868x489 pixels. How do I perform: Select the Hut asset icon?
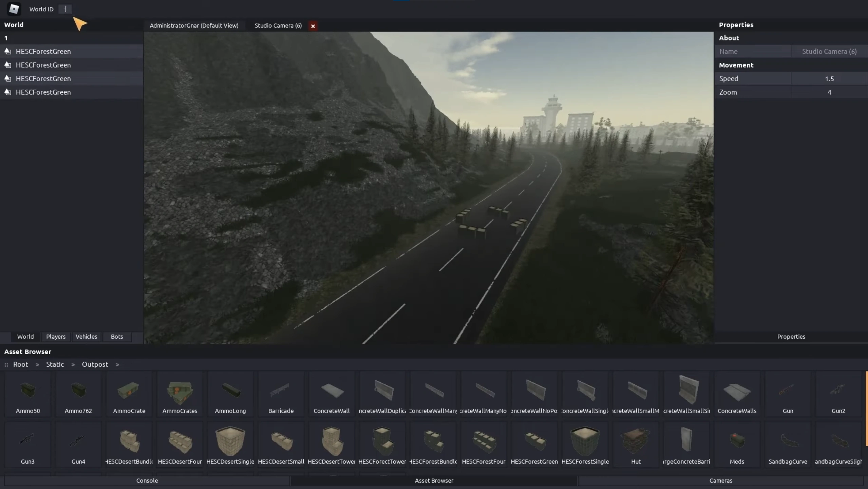point(636,440)
